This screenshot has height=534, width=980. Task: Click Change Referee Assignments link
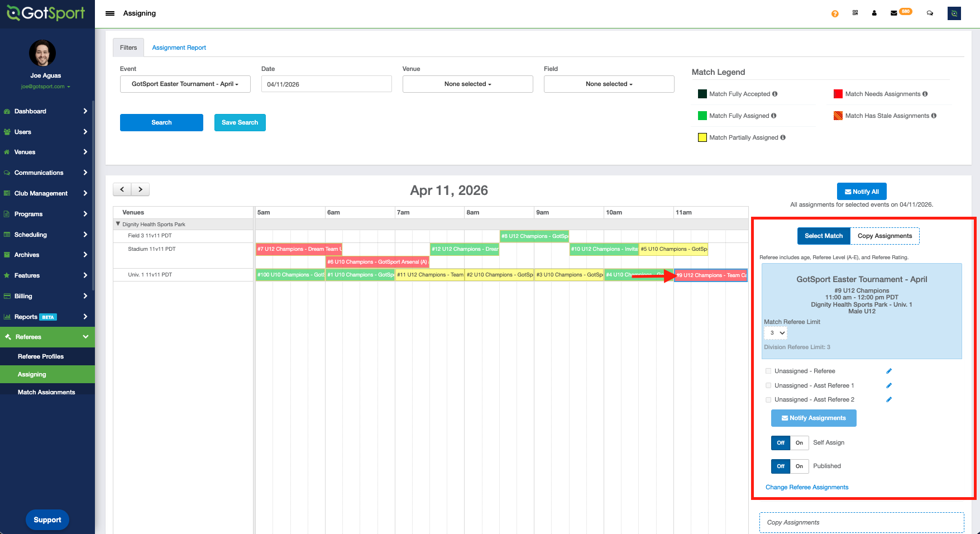pos(806,487)
